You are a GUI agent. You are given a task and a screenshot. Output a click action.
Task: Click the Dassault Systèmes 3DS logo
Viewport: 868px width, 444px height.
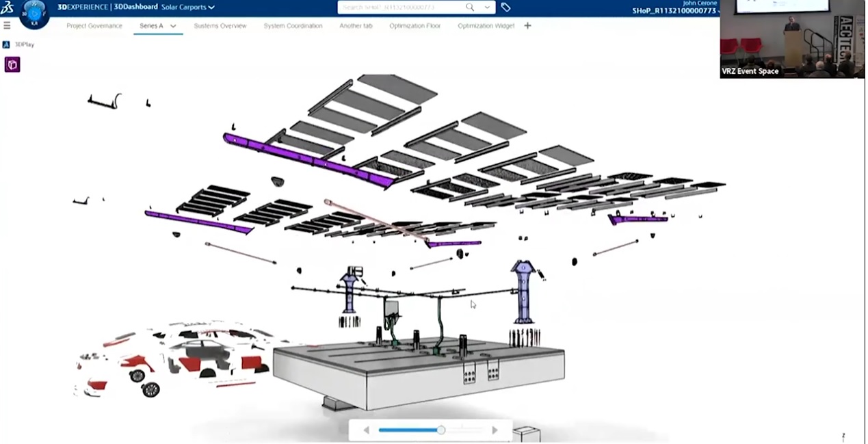click(7, 8)
